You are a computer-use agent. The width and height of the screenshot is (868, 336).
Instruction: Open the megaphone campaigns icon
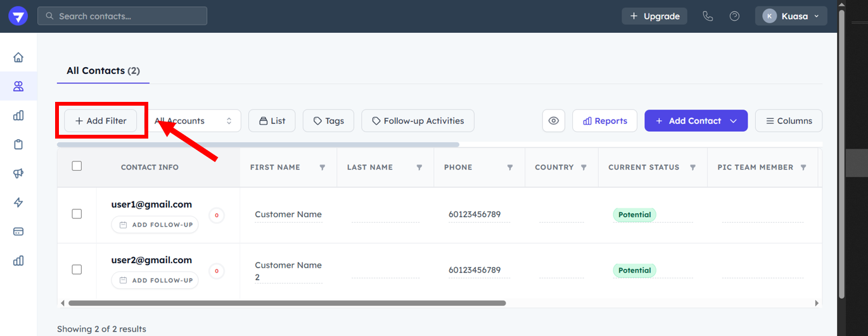coord(18,174)
